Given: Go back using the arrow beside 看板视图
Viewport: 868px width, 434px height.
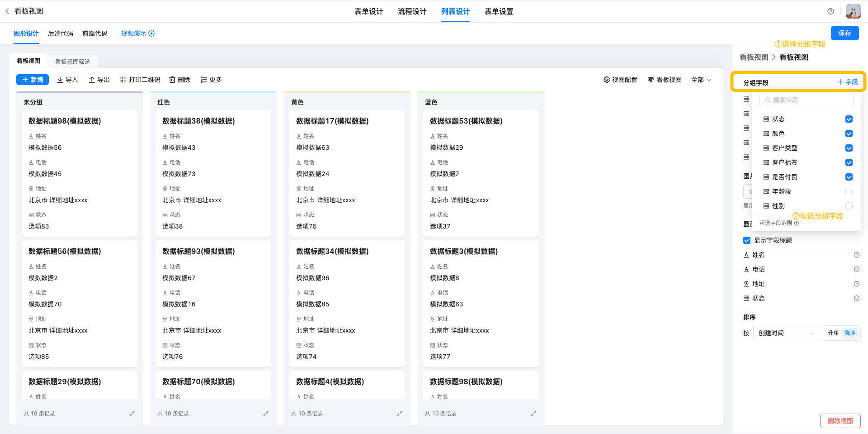Looking at the screenshot, I should click(x=7, y=11).
